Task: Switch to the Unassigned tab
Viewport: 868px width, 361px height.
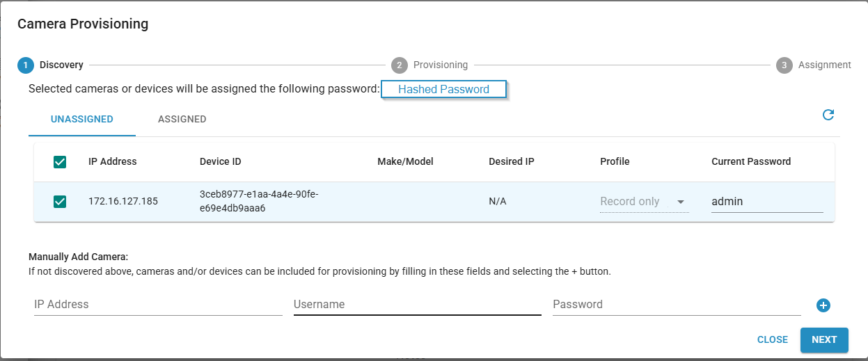Action: coord(82,119)
